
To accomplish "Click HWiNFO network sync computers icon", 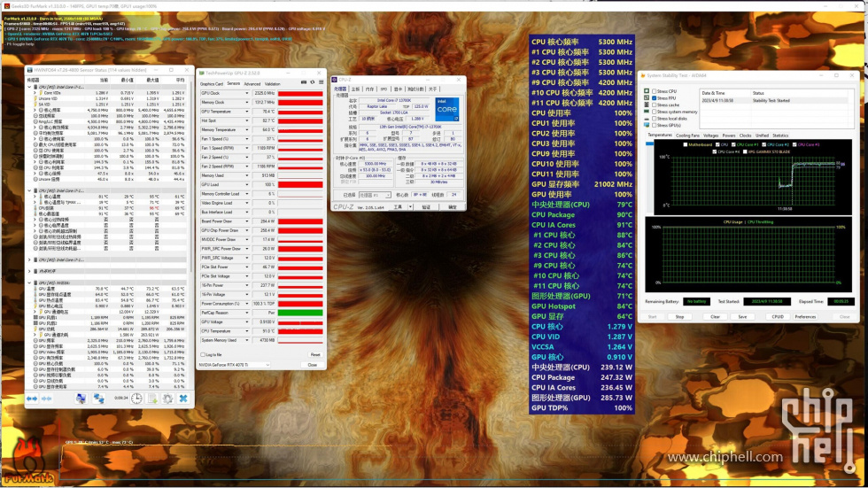I will pyautogui.click(x=98, y=399).
